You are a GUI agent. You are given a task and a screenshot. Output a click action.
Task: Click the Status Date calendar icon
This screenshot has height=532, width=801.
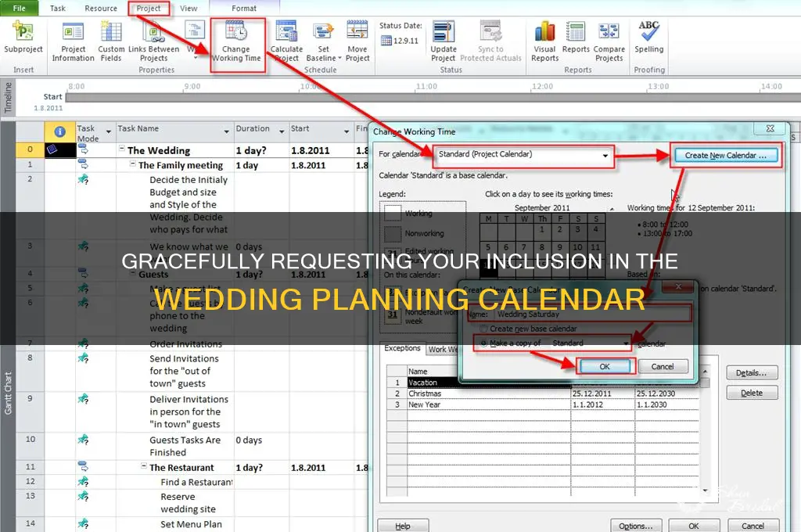386,41
